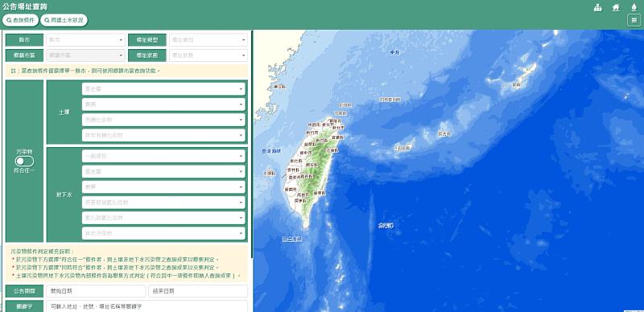The height and width of the screenshot is (312, 644).
Task: Switch to the 周遭土水狀況 tab button
Action: [64, 20]
